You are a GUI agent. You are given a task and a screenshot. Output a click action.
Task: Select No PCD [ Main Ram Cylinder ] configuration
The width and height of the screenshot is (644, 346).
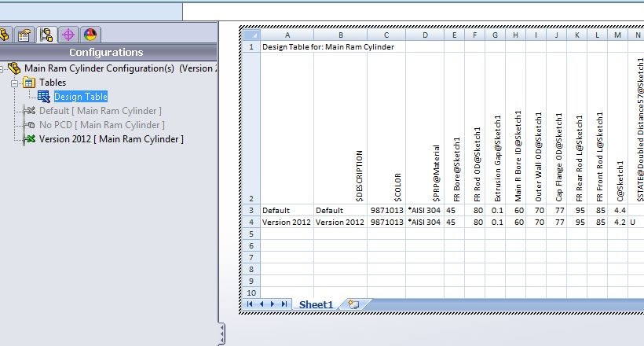pos(102,125)
